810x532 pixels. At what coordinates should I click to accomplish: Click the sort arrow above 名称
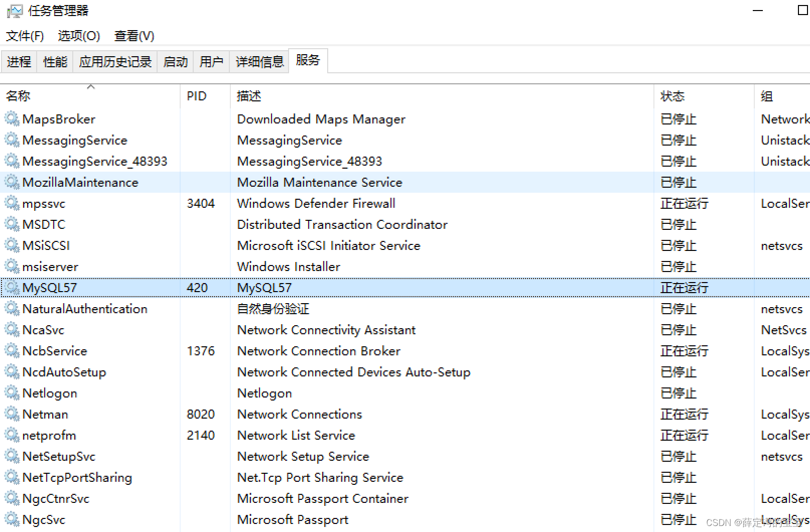pyautogui.click(x=91, y=86)
